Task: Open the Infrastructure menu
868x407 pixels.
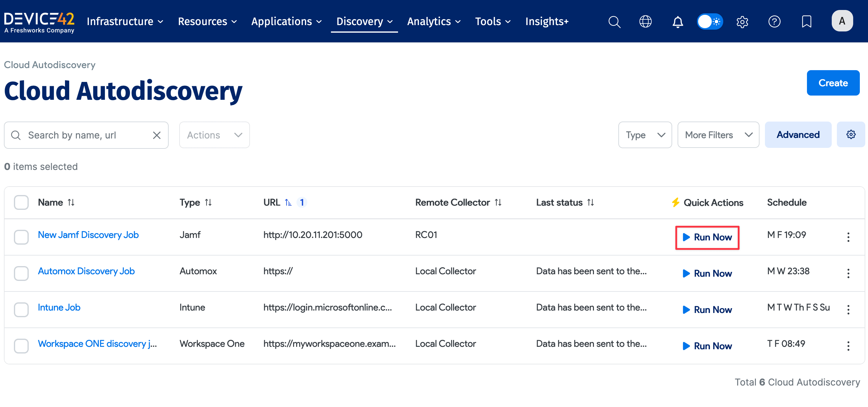Action: pos(125,21)
